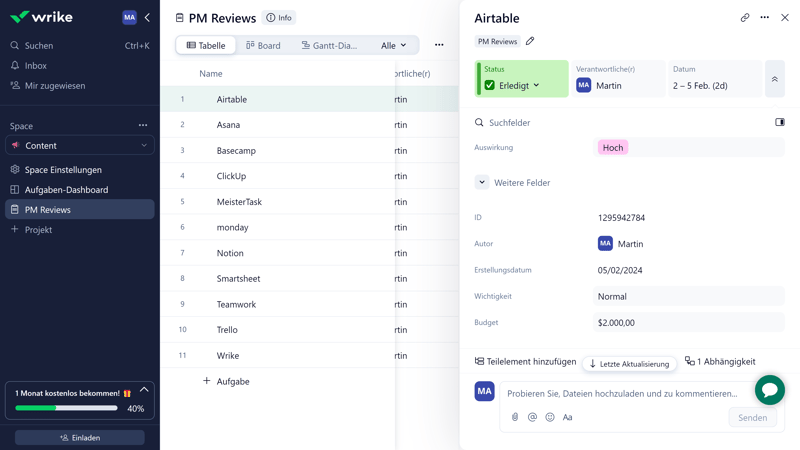Close the Airtable task panel
The width and height of the screenshot is (800, 450).
tap(785, 17)
